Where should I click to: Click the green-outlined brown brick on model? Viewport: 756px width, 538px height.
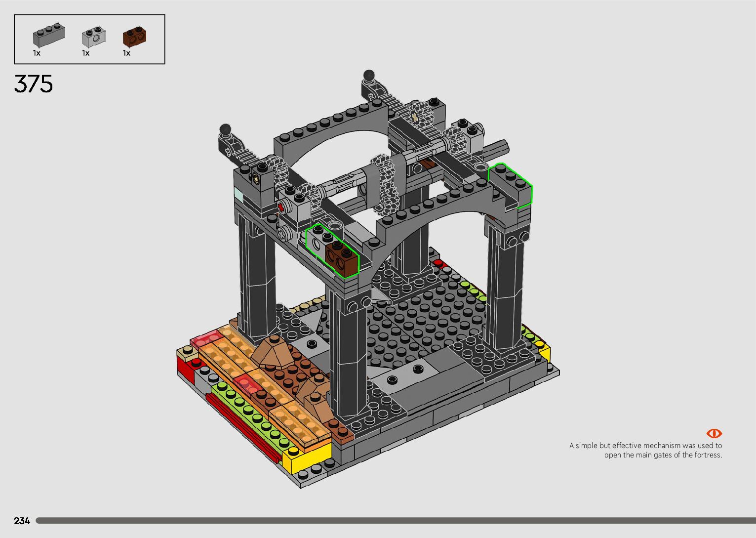[342, 256]
